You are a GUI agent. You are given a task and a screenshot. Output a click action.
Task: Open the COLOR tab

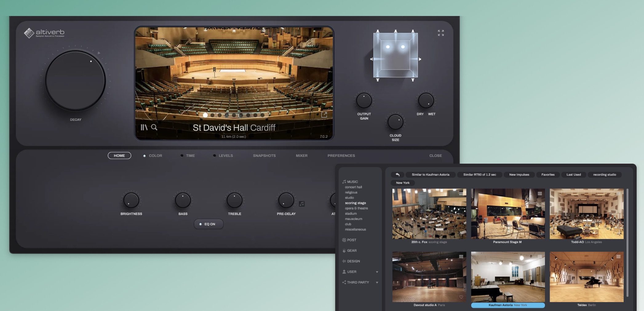[x=155, y=156]
